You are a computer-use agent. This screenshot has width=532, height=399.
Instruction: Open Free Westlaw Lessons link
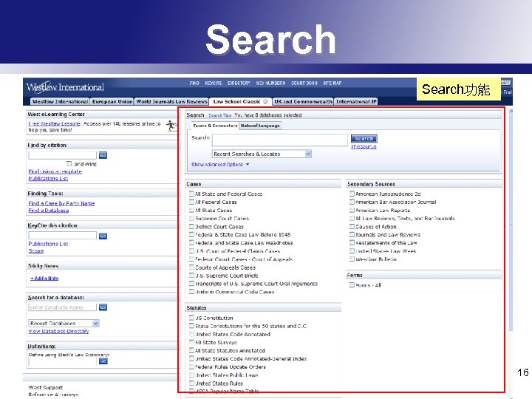[x=54, y=124]
